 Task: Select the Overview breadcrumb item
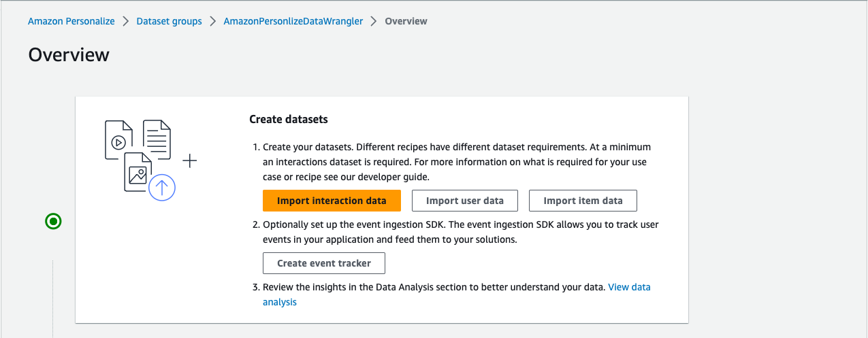pyautogui.click(x=406, y=21)
